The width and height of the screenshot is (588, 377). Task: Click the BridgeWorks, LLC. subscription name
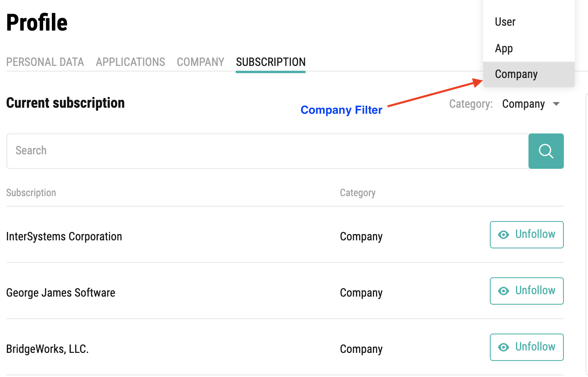47,349
